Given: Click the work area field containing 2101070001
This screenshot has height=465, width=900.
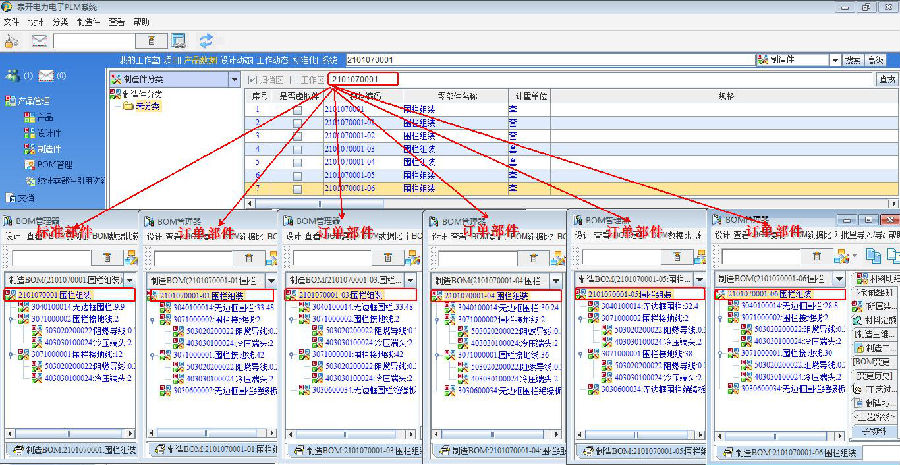Looking at the screenshot, I should pos(362,79).
